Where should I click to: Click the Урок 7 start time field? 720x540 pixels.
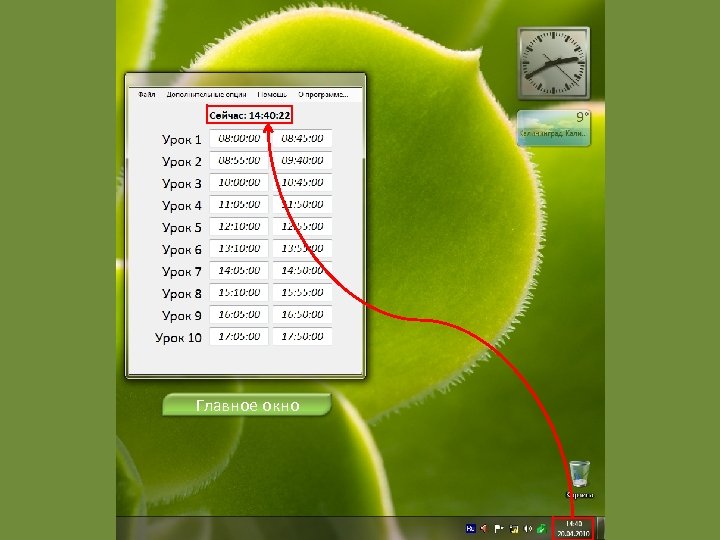point(239,270)
